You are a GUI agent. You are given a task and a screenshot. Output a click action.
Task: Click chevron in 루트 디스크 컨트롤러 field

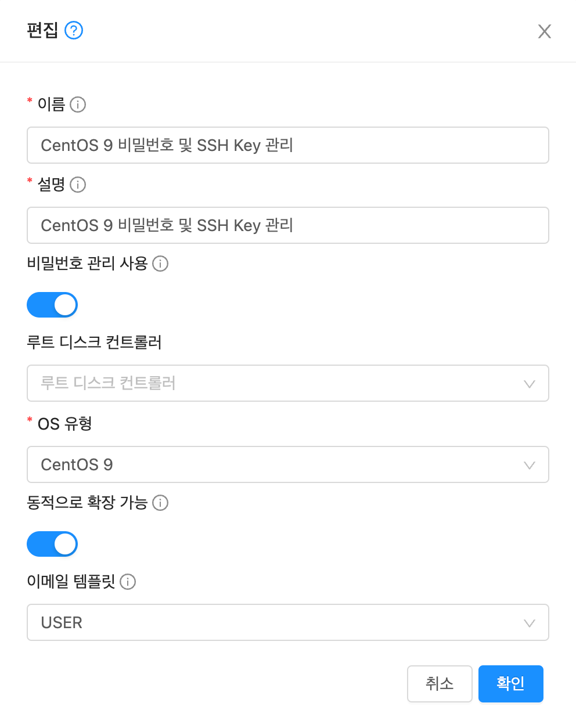pos(529,384)
